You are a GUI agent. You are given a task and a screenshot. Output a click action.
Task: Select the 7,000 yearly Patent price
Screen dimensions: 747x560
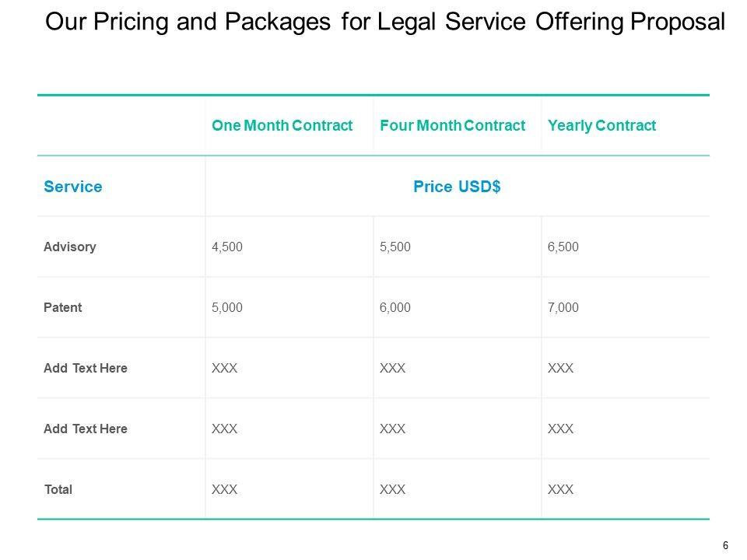563,307
